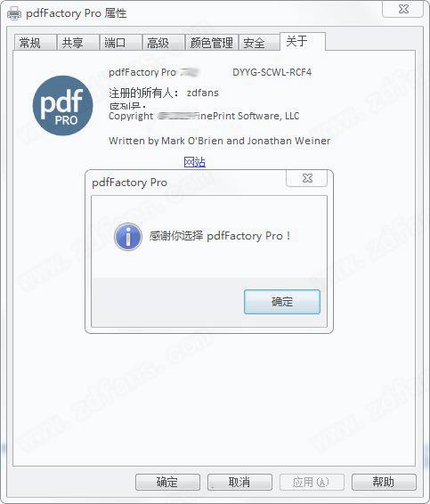This screenshot has height=504, width=430.
Task: Click the printer icon in title bar
Action: click(x=14, y=14)
